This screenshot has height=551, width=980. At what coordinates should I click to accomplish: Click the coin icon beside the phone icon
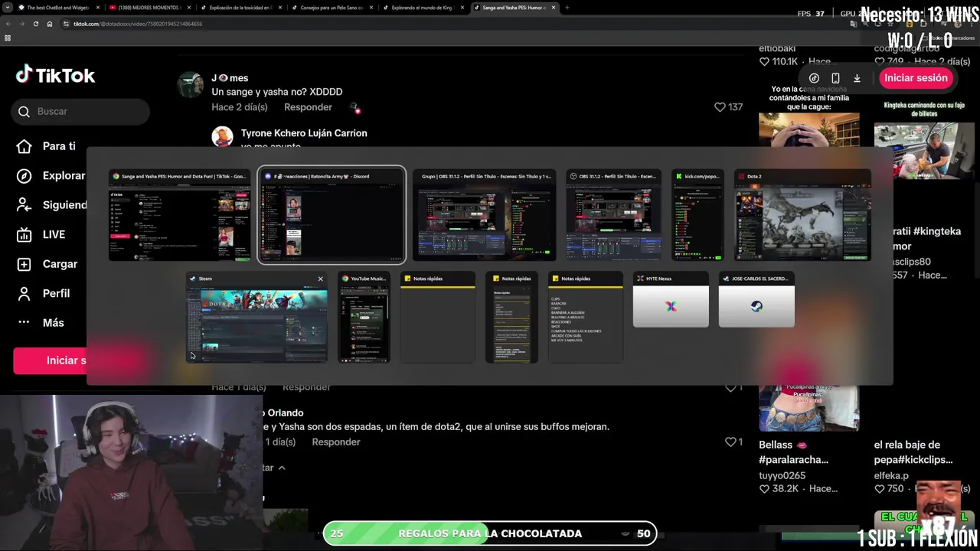(814, 78)
